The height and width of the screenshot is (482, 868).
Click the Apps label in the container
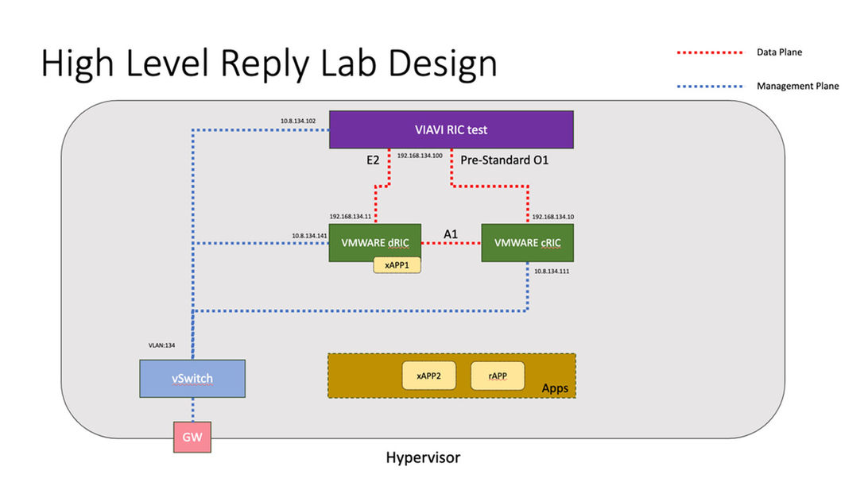555,388
